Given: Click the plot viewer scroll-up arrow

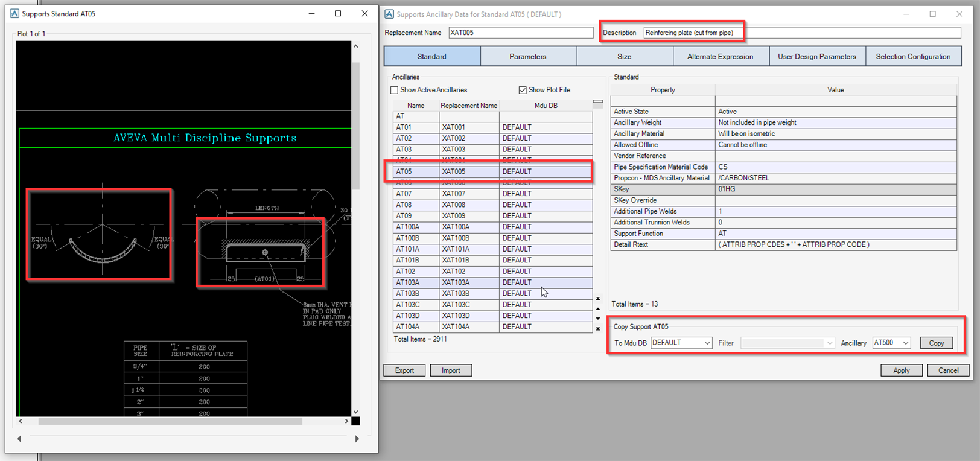Looking at the screenshot, I should (355, 46).
